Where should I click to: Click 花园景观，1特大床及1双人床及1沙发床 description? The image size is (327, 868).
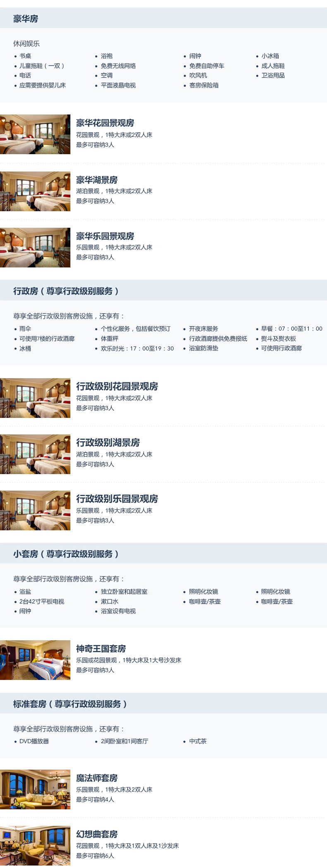tap(127, 846)
